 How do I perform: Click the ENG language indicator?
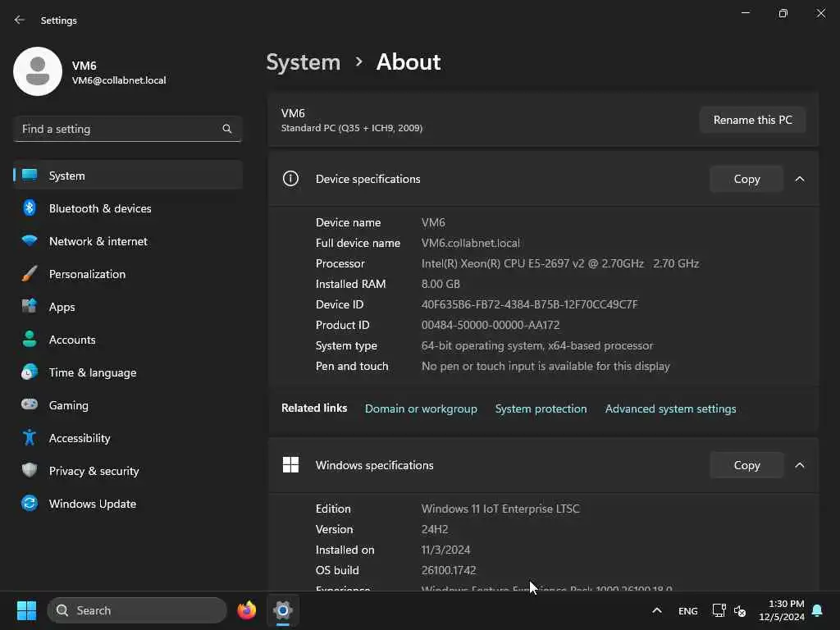click(x=688, y=610)
